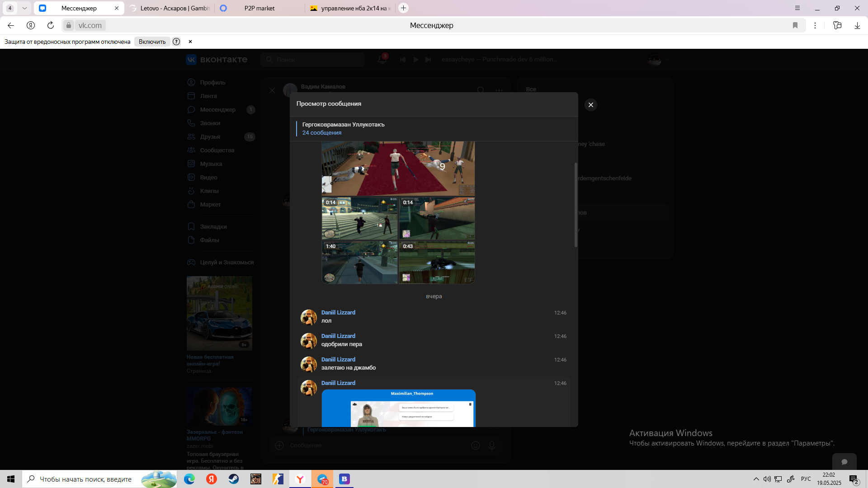Open protection help question-mark icon
This screenshot has width=868, height=488.
point(176,42)
